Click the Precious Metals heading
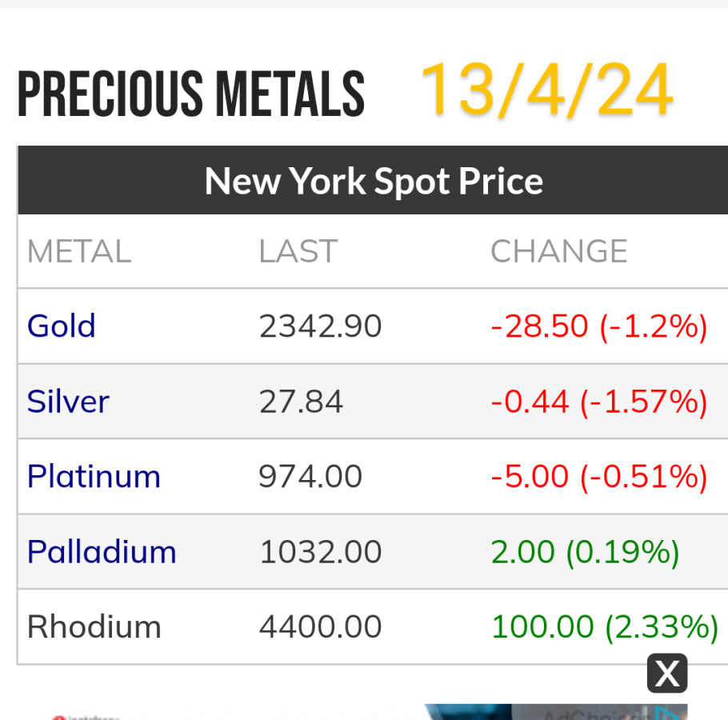728x720 pixels. [190, 94]
